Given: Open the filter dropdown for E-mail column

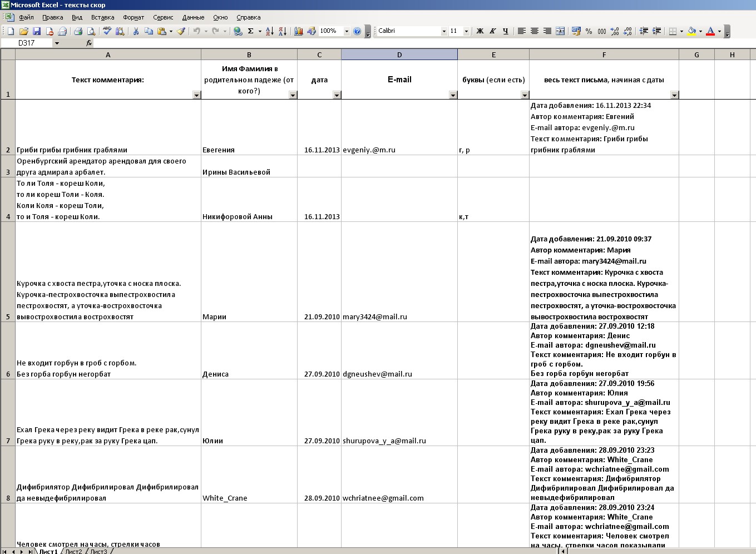Looking at the screenshot, I should coord(453,95).
